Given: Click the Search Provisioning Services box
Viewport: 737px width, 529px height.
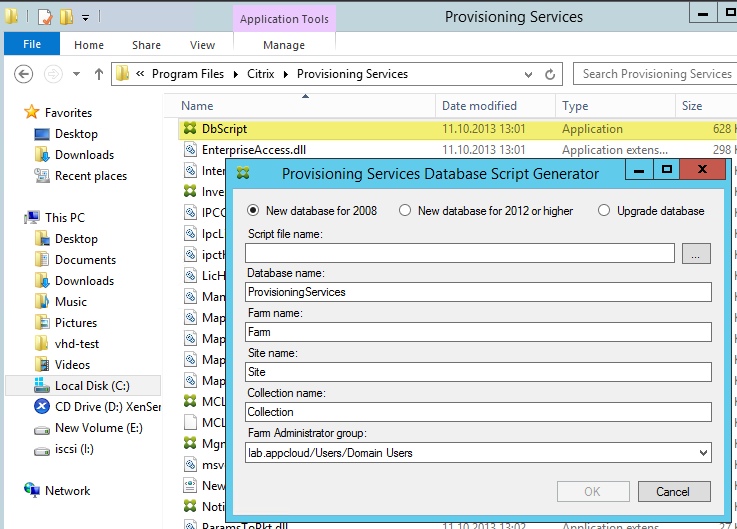Looking at the screenshot, I should click(655, 74).
